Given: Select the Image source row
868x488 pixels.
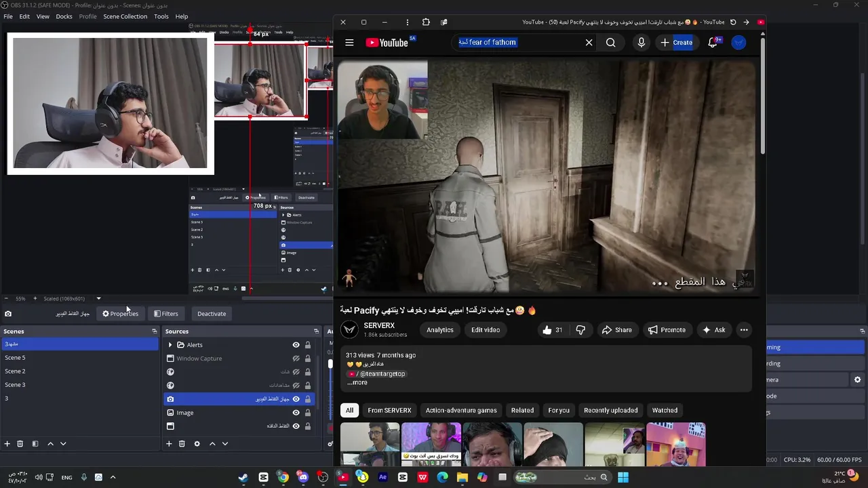Looking at the screenshot, I should [239, 413].
